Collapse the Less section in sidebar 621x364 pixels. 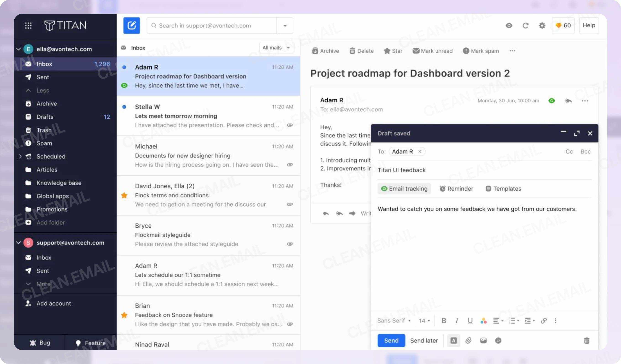pos(42,90)
